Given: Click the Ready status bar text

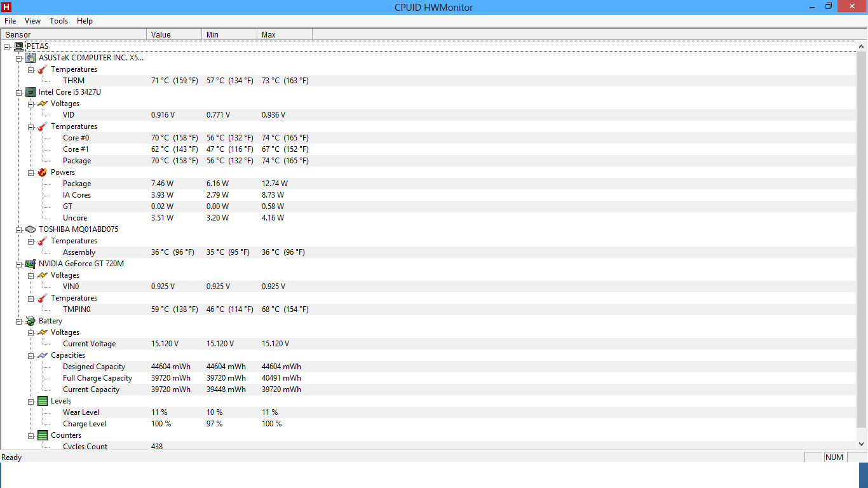Looking at the screenshot, I should (11, 457).
